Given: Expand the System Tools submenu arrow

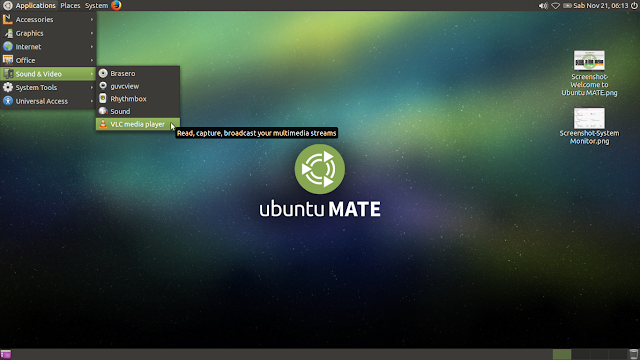Looking at the screenshot, I should point(92,87).
